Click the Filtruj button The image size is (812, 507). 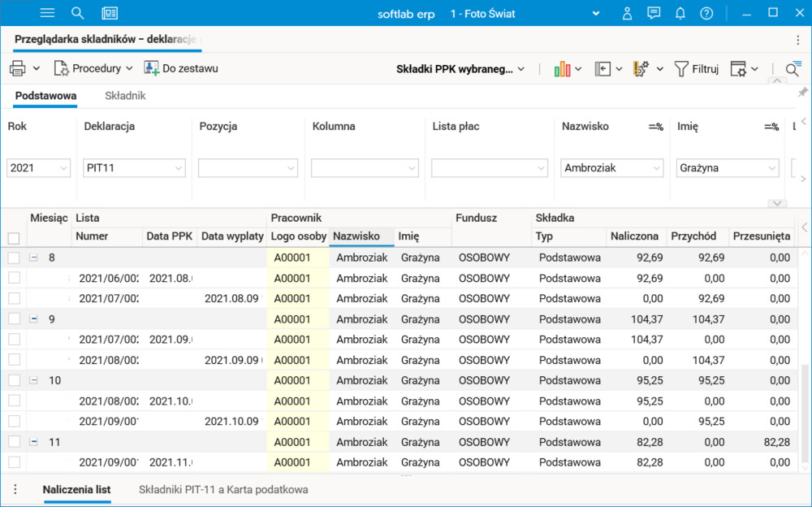click(x=697, y=69)
